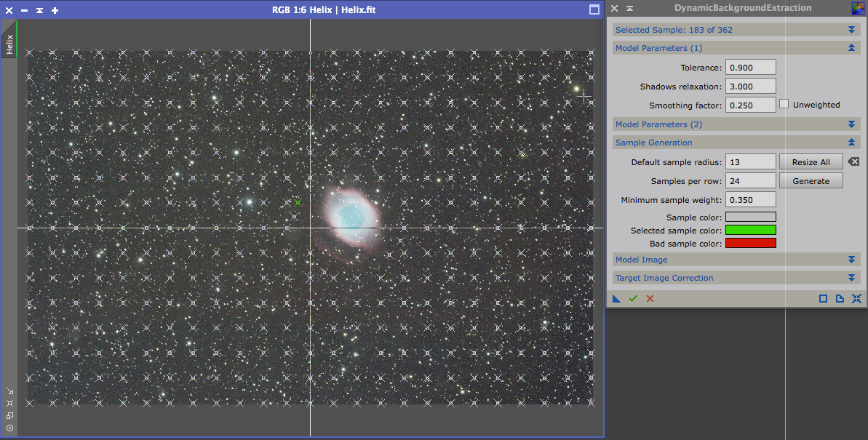Click the RGB color icon in DBE title bar
This screenshot has height=440, width=868.
(x=858, y=8)
